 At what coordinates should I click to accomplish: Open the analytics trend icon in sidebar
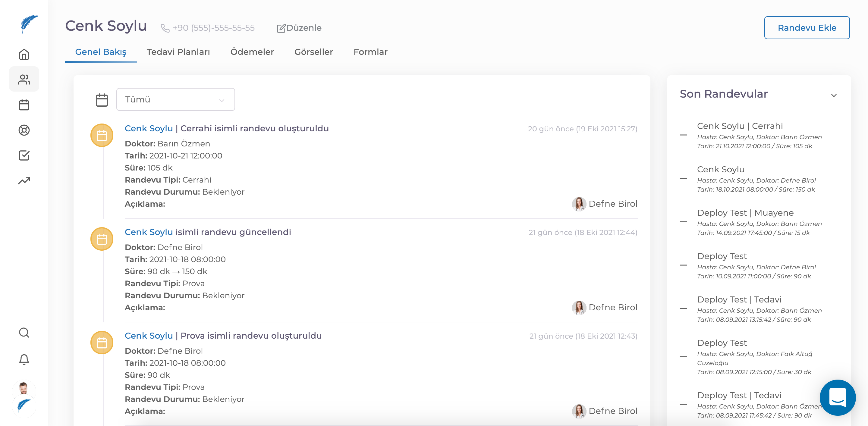24,180
